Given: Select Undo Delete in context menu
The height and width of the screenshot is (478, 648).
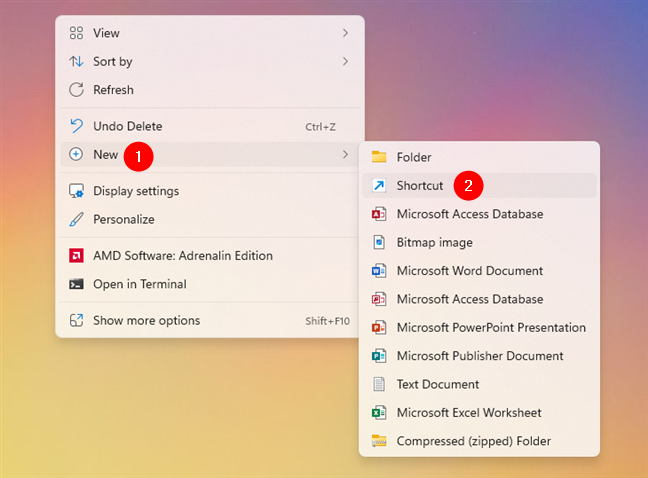Looking at the screenshot, I should [210, 126].
